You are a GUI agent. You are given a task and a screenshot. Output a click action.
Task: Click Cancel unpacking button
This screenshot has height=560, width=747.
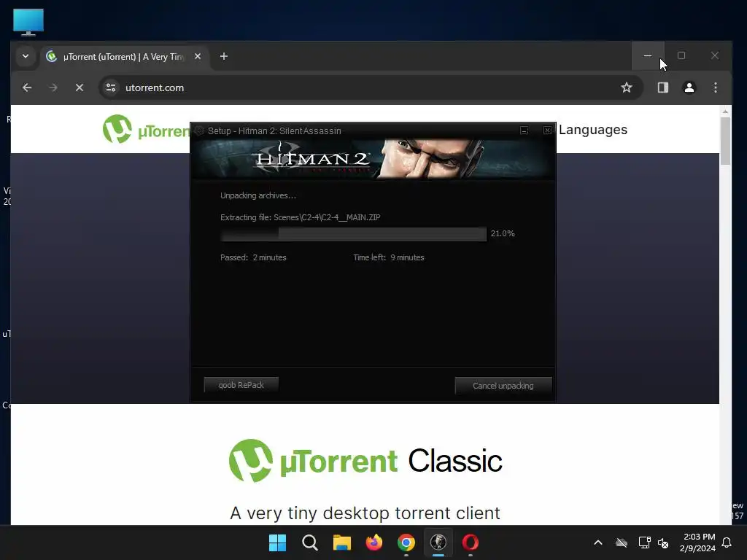(503, 386)
